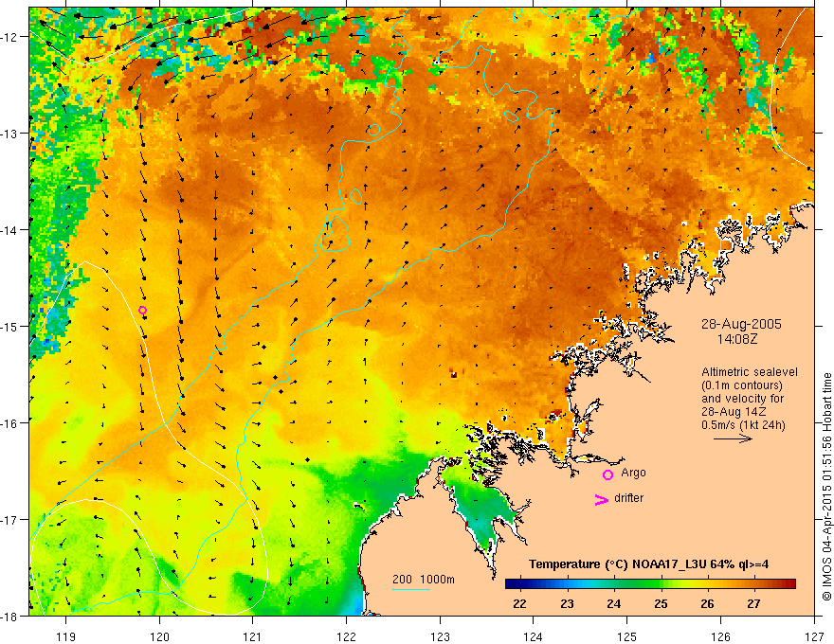Click the '-17' latitude axis label
The width and height of the screenshot is (834, 644).
(9, 519)
